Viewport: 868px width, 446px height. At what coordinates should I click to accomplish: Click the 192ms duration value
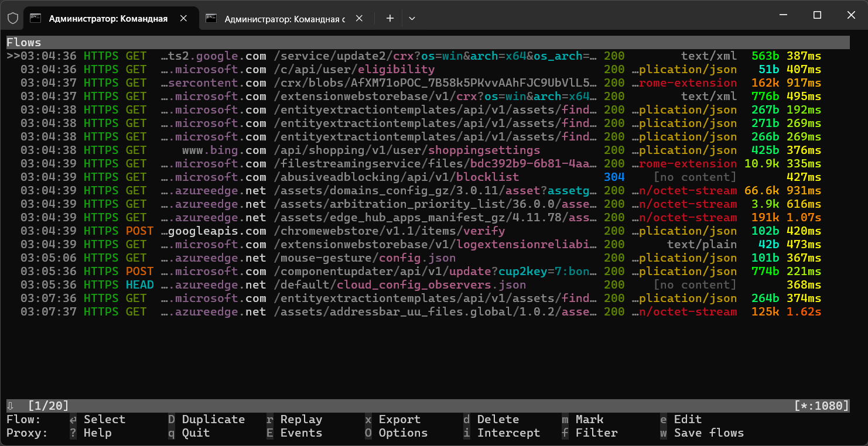click(x=804, y=110)
